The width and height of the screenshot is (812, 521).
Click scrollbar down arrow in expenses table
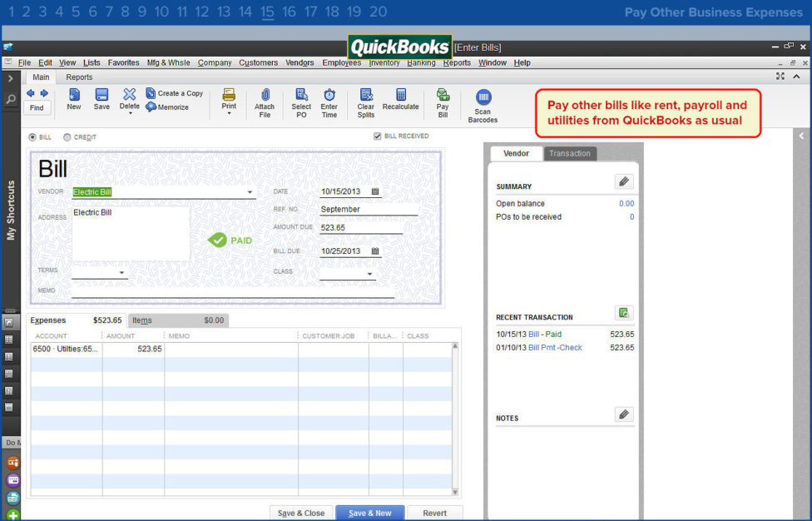455,492
